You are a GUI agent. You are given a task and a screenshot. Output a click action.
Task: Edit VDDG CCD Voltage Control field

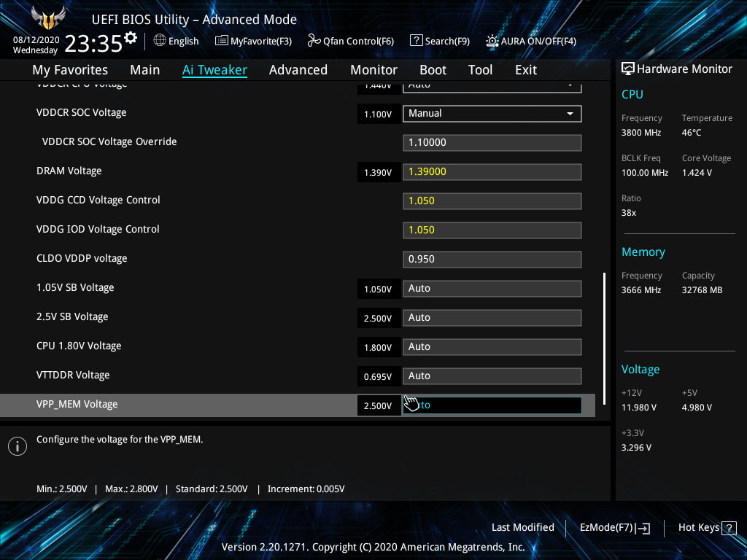pos(492,201)
